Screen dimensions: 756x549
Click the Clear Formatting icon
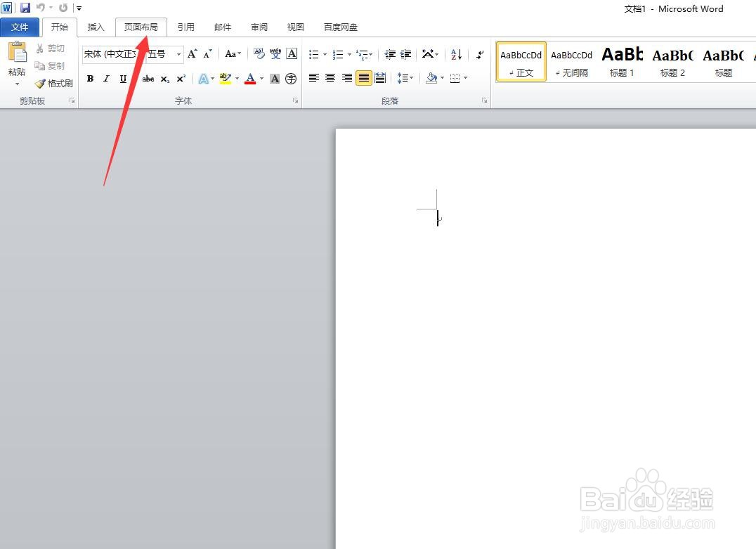tap(259, 53)
